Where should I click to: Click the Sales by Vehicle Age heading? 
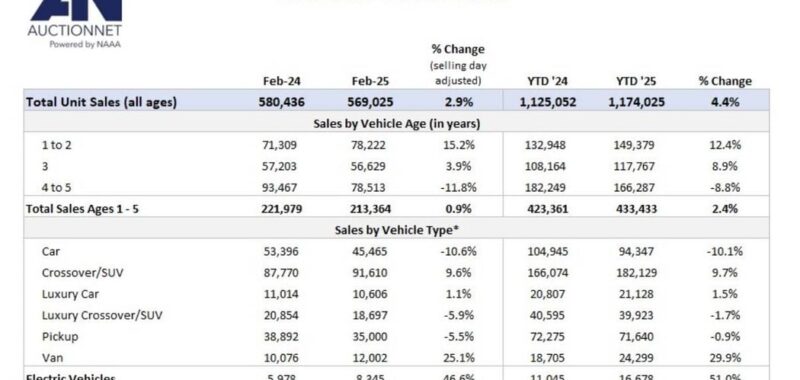[x=396, y=123]
